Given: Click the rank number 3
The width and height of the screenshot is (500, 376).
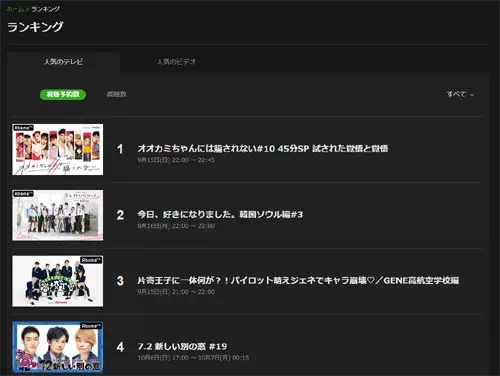Looking at the screenshot, I should (x=120, y=281).
